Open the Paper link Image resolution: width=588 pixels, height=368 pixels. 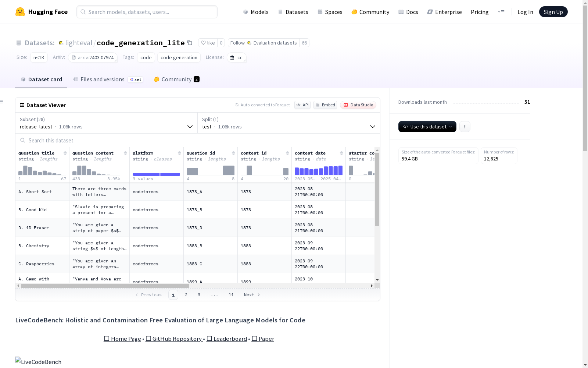click(263, 339)
